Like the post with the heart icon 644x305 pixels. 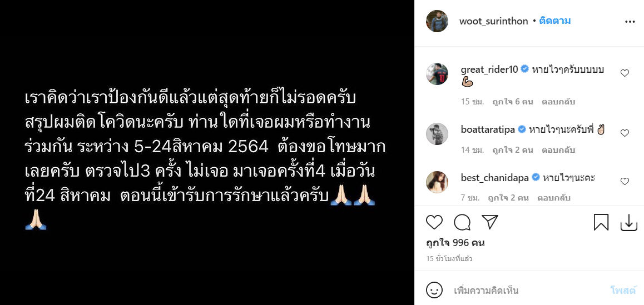point(434,222)
